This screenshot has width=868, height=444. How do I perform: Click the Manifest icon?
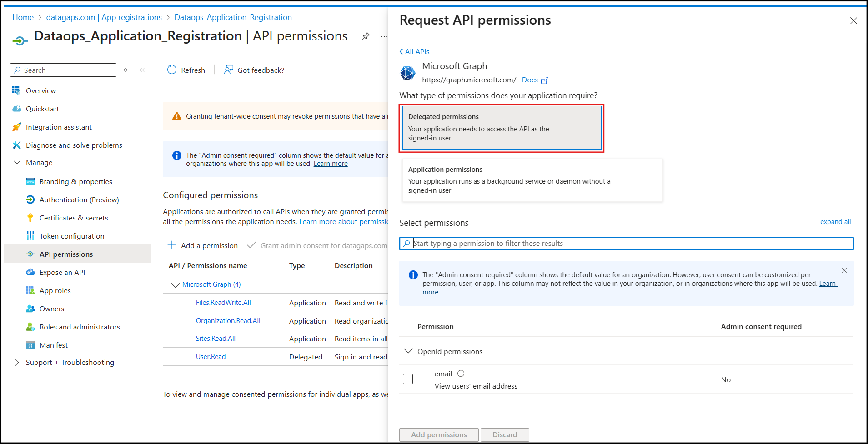click(30, 345)
